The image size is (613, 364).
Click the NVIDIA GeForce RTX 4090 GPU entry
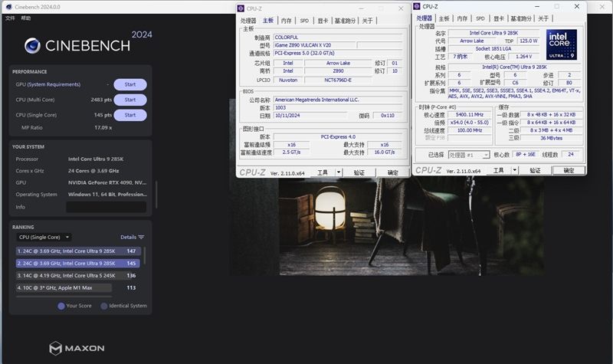[107, 182]
